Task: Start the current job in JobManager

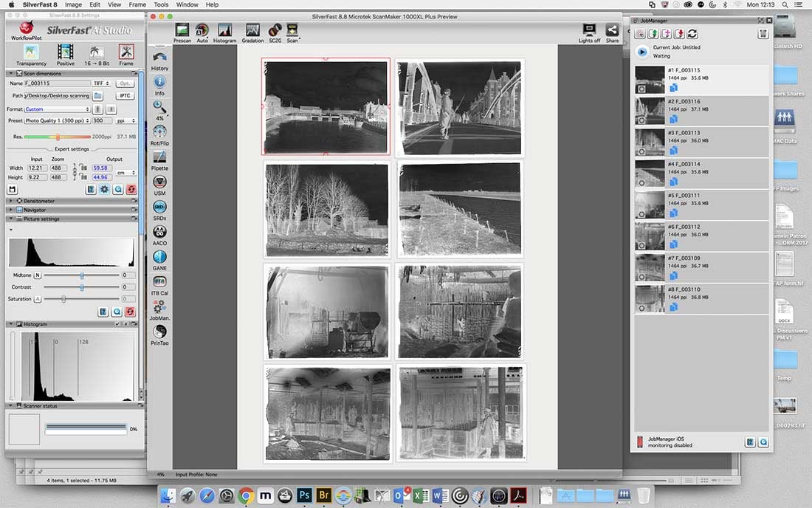Action: (642, 51)
